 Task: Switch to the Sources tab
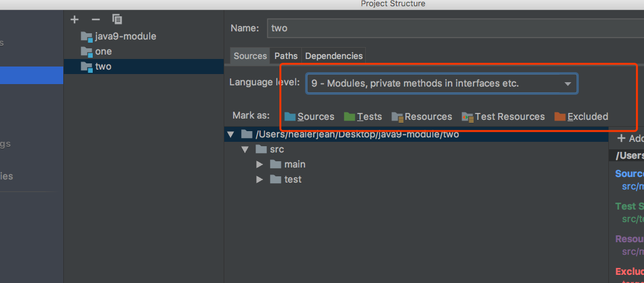point(250,56)
